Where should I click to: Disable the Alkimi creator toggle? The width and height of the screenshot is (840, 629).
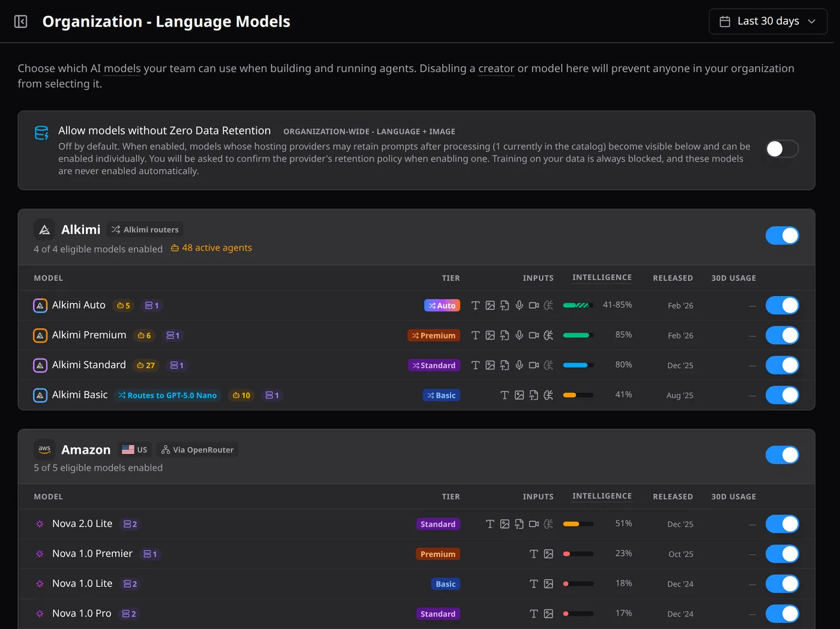coord(782,236)
